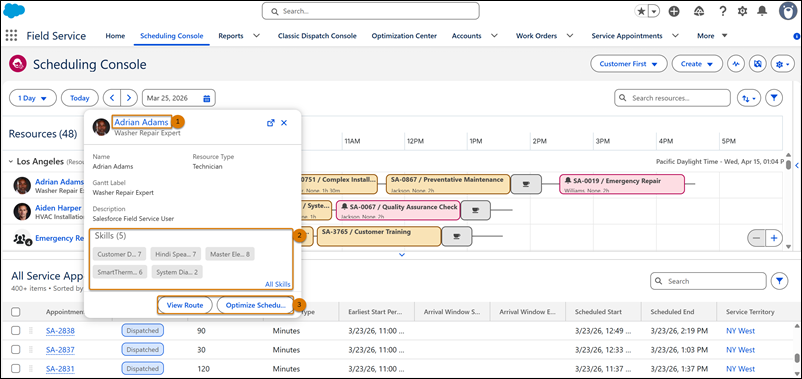
Task: Open the Customer First policy dropdown
Action: coord(629,64)
